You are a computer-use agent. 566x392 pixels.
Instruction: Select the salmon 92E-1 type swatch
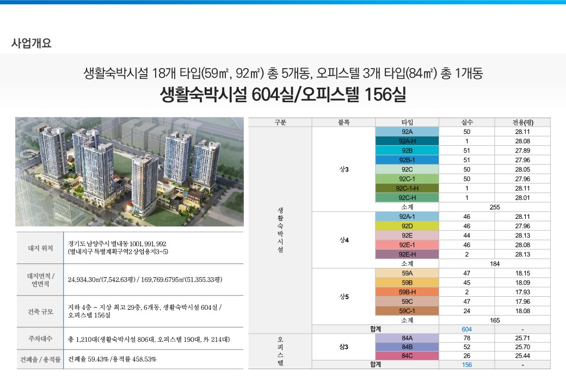pos(407,244)
